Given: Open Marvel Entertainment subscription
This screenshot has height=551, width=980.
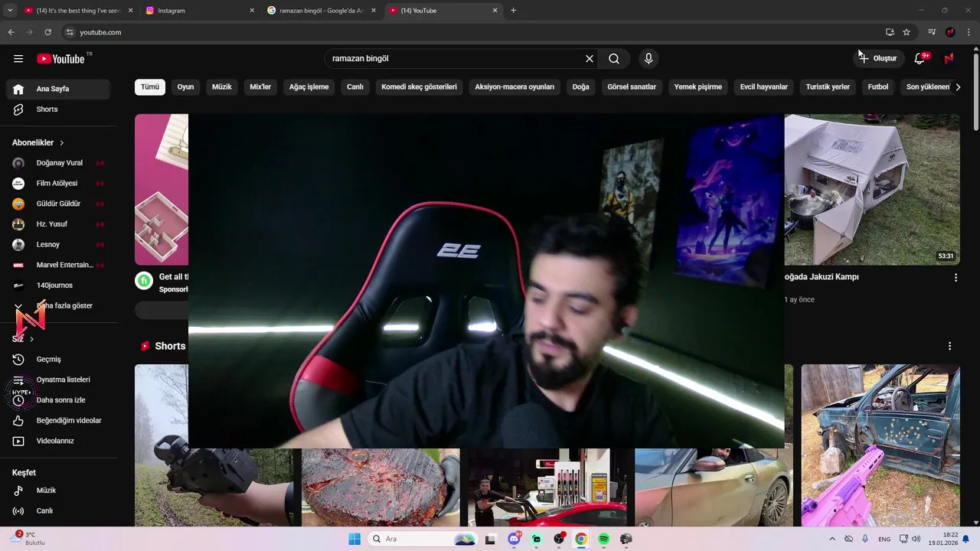Looking at the screenshot, I should click(58, 265).
